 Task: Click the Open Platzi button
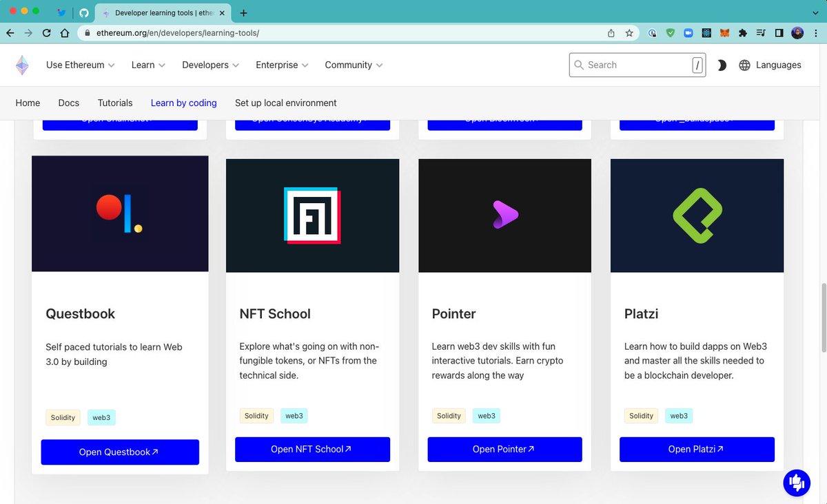(x=697, y=449)
